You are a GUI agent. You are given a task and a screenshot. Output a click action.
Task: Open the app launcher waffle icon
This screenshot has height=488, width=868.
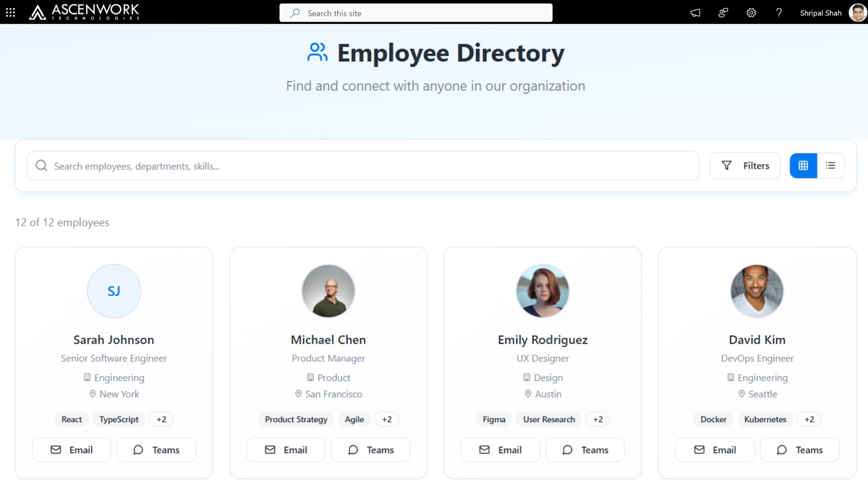[x=10, y=13]
